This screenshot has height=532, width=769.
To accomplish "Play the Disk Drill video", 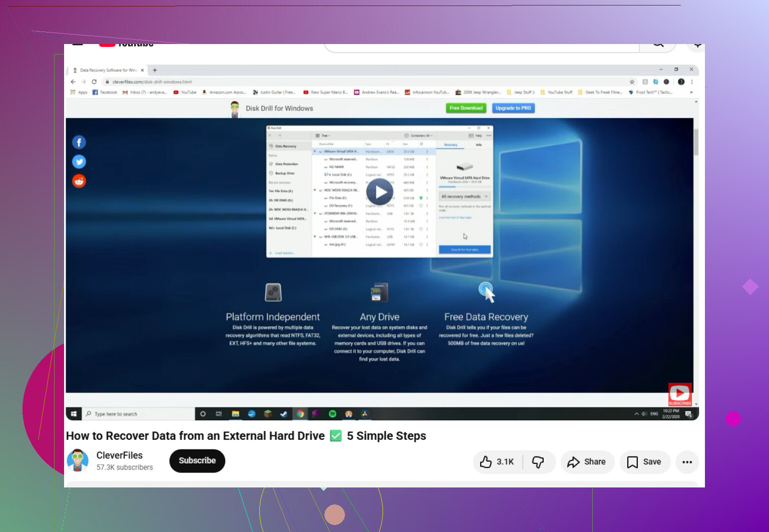I will point(379,192).
